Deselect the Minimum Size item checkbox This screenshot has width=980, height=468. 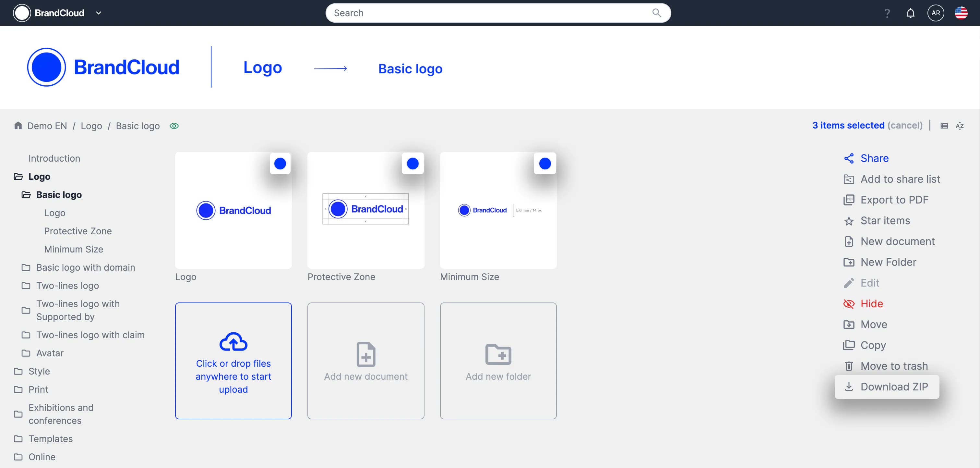click(545, 164)
